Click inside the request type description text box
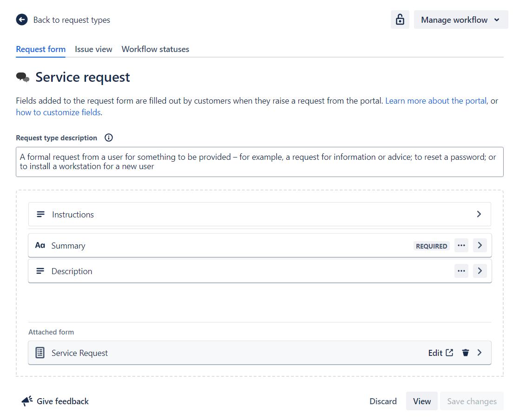The height and width of the screenshot is (420, 526). 259,162
